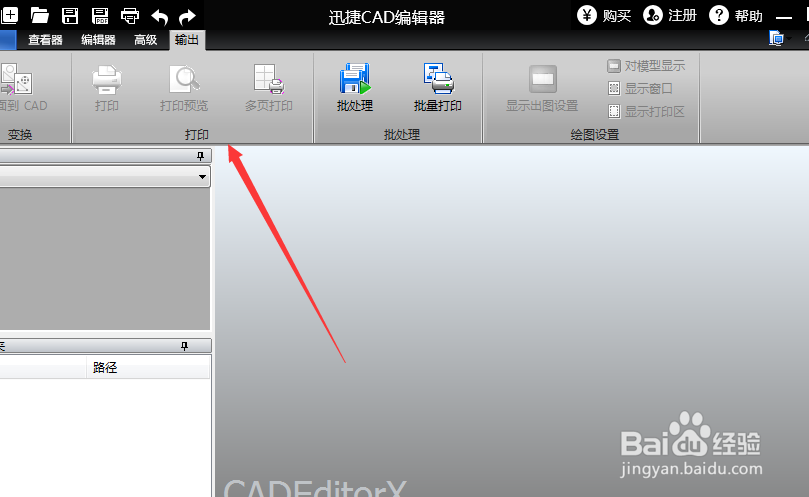Select the 输出 tab

pos(187,40)
